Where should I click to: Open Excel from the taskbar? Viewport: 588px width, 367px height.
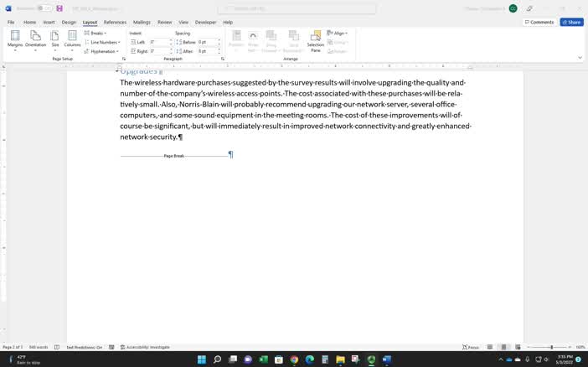click(x=263, y=359)
